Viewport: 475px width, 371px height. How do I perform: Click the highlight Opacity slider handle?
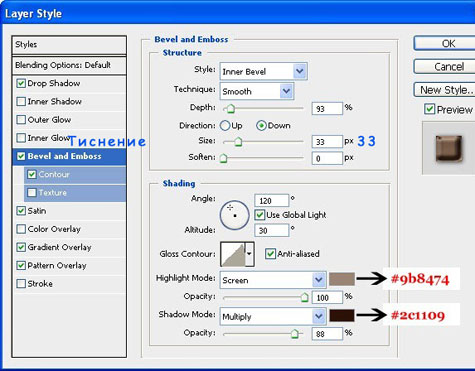click(x=304, y=297)
